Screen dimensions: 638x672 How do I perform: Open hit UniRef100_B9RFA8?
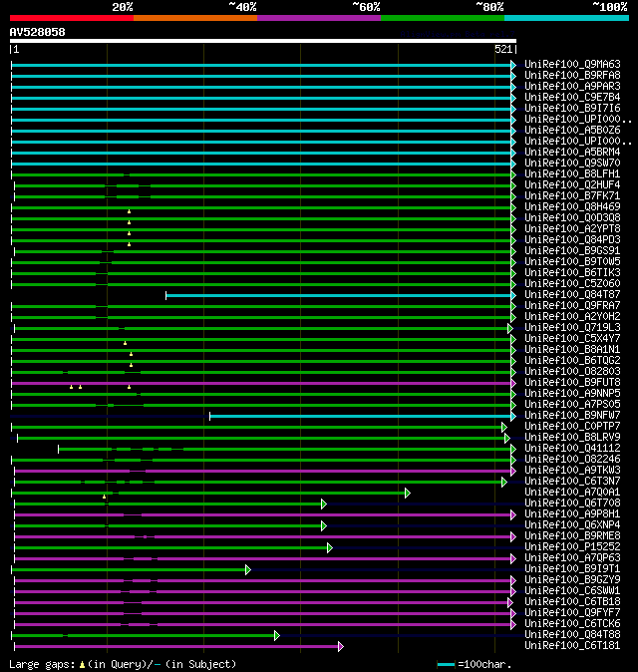[572, 76]
